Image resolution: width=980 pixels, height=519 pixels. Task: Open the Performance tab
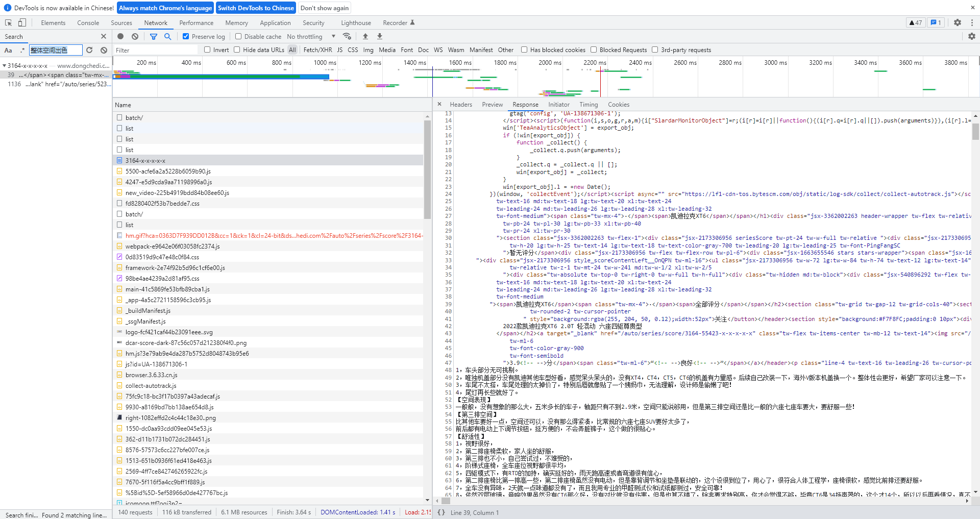197,22
